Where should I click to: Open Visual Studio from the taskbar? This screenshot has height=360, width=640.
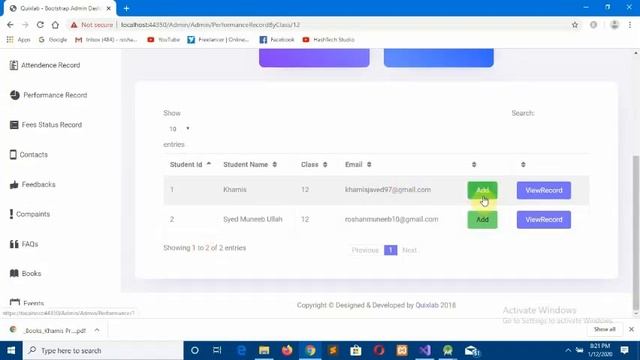[x=425, y=351]
